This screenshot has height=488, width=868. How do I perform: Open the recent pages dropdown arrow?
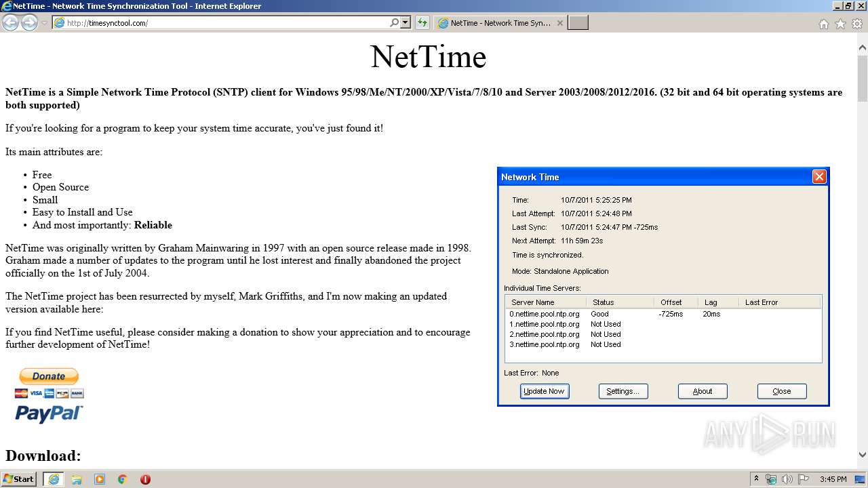click(45, 23)
